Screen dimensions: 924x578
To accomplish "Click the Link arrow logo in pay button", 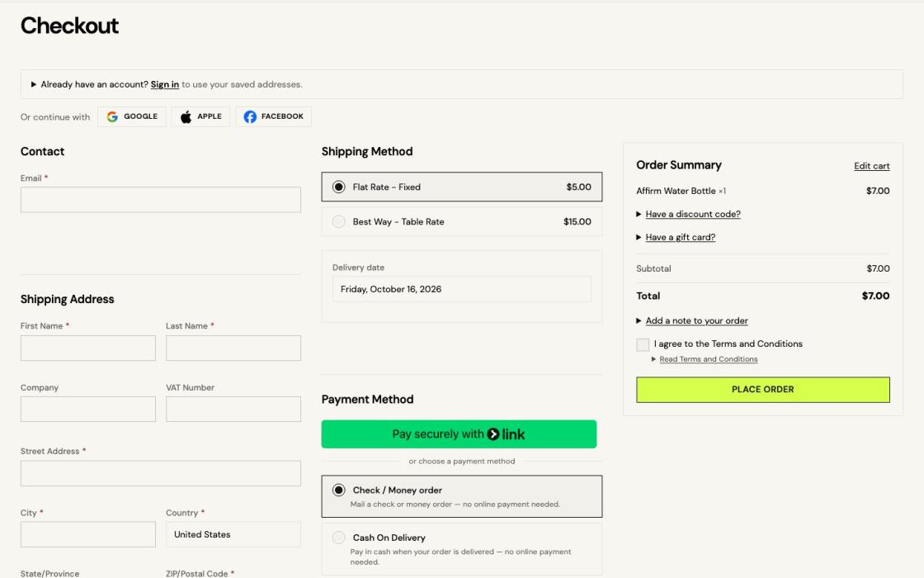I will click(x=493, y=434).
